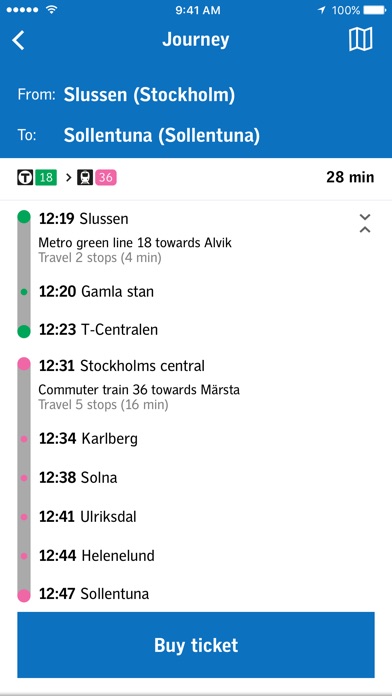Tap the metro T symbol icon
Screen dimensions: 392x696
coord(25,178)
